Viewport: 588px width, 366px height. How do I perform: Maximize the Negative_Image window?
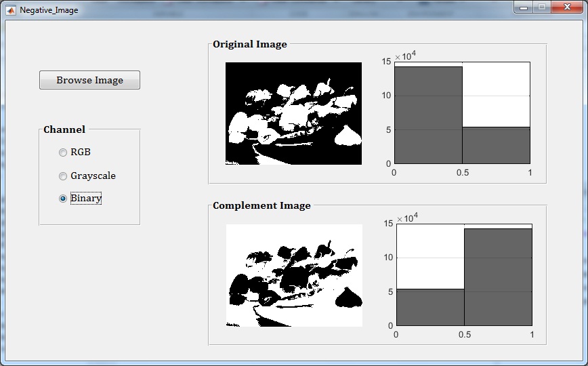point(541,7)
